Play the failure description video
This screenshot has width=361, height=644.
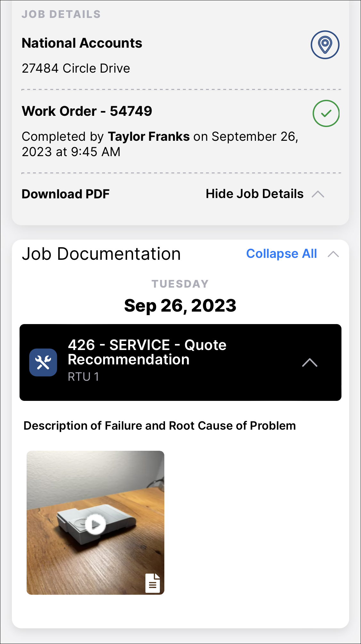coord(95,524)
